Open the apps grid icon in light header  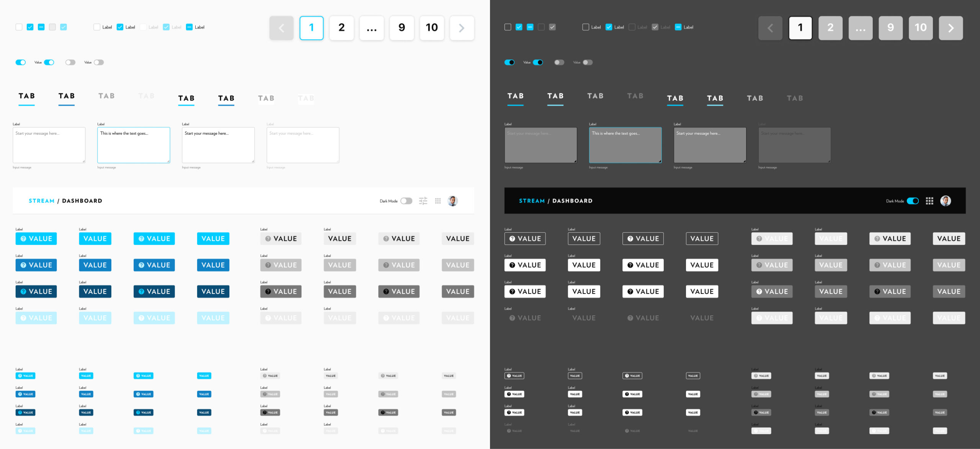[438, 201]
